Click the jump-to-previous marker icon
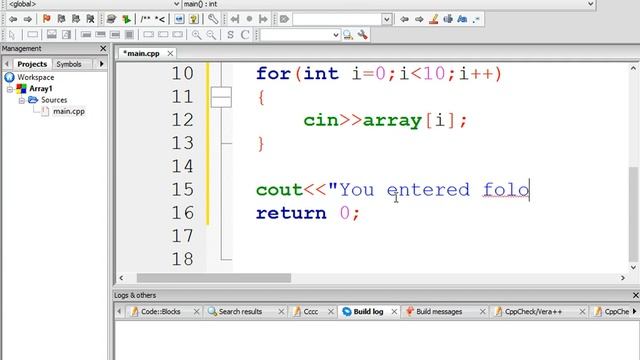The height and width of the screenshot is (360, 640). tap(235, 19)
